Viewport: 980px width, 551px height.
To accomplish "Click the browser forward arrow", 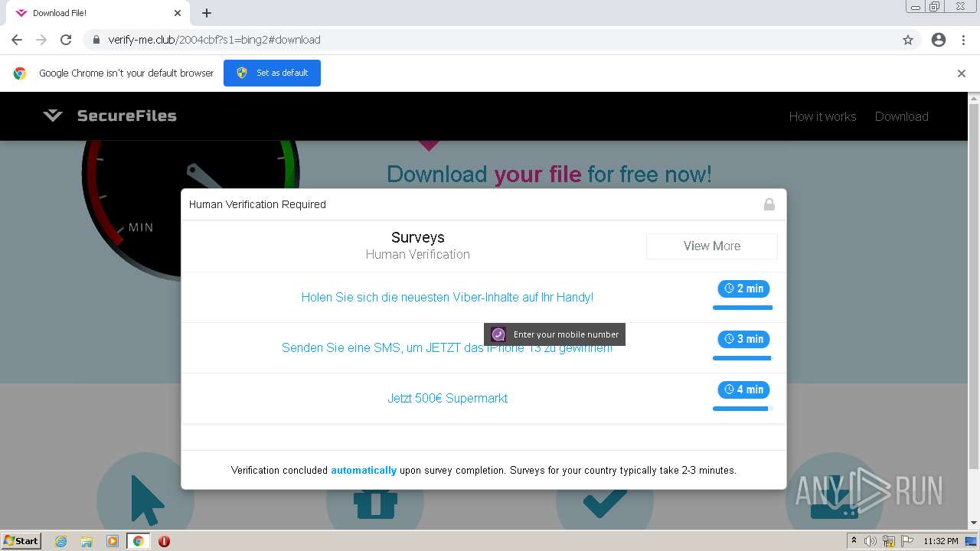I will tap(41, 40).
